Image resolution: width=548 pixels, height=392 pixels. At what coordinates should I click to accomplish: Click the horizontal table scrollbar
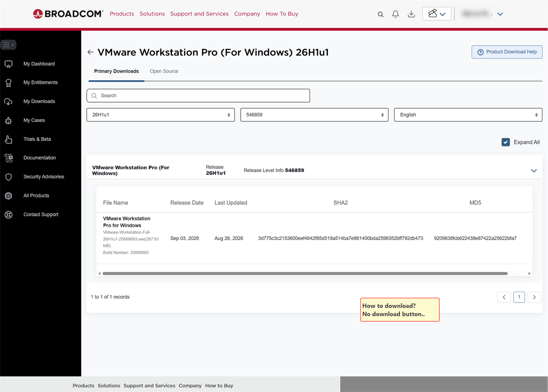pos(305,273)
